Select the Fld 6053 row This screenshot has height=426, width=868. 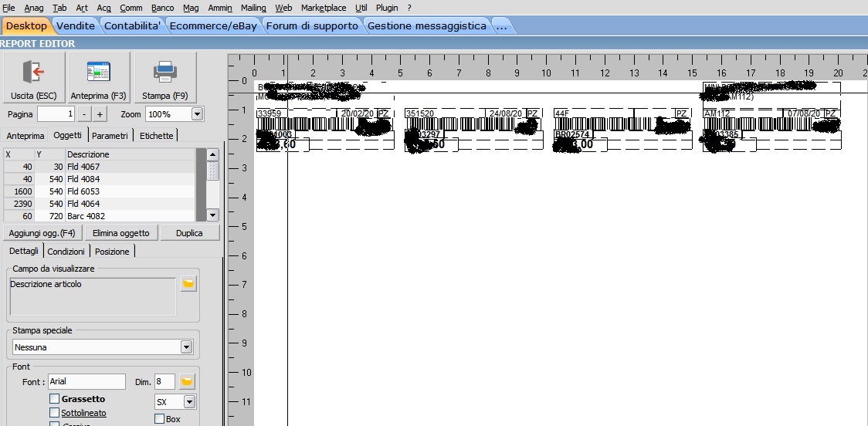100,191
